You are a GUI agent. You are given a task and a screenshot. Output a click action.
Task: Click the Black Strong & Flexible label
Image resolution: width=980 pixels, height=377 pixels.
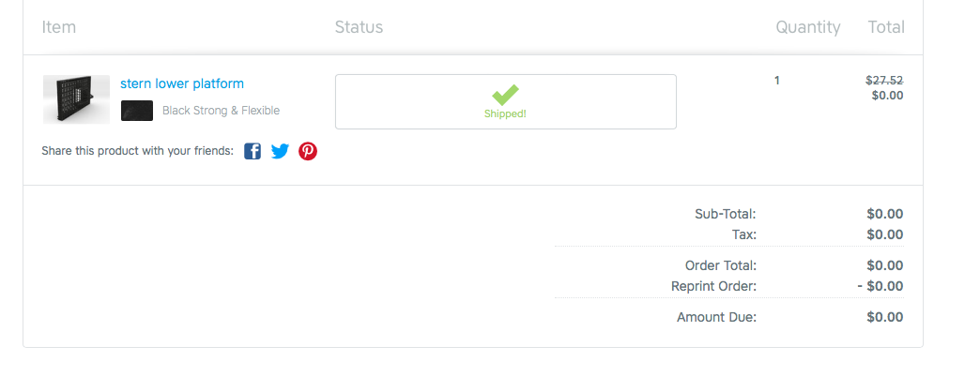pyautogui.click(x=222, y=111)
